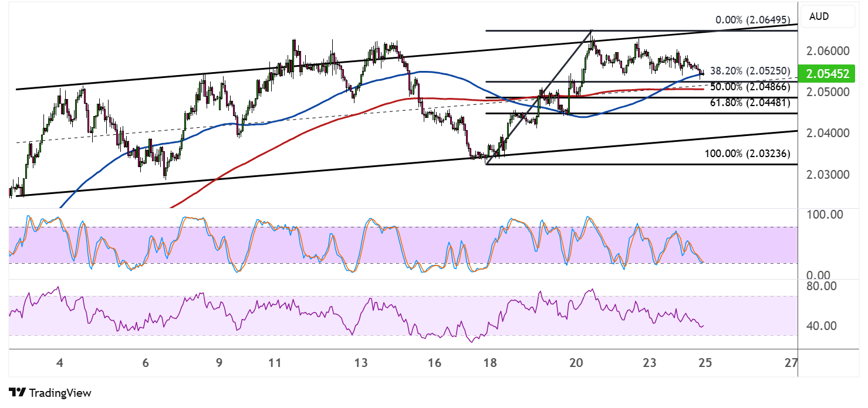868x408 pixels.
Task: Click date label 4 on time axis
Action: coord(60,363)
